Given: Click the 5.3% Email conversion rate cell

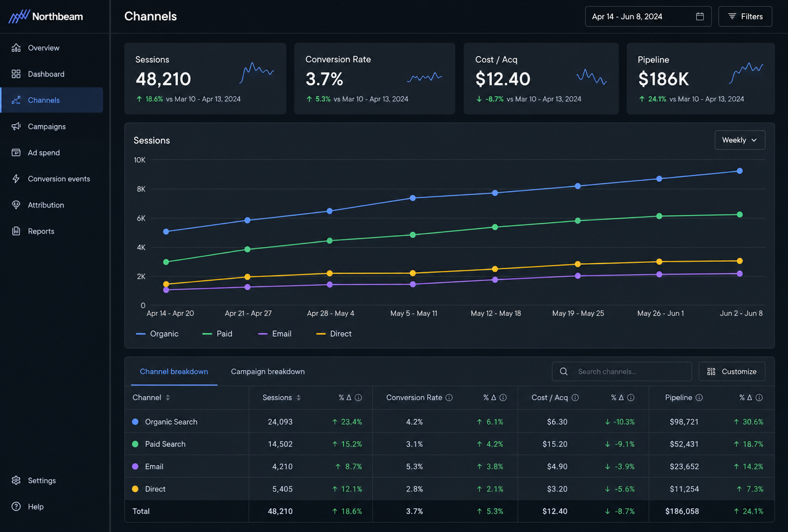Looking at the screenshot, I should [x=414, y=467].
